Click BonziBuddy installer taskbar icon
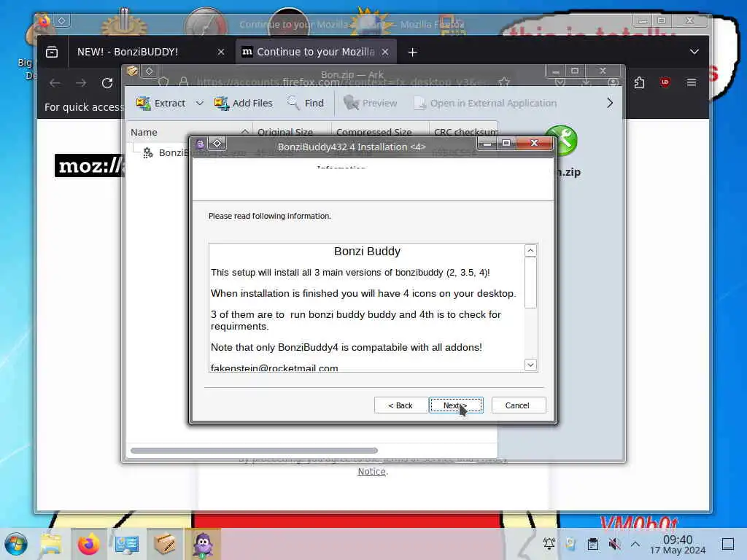Image resolution: width=747 pixels, height=560 pixels. click(203, 544)
